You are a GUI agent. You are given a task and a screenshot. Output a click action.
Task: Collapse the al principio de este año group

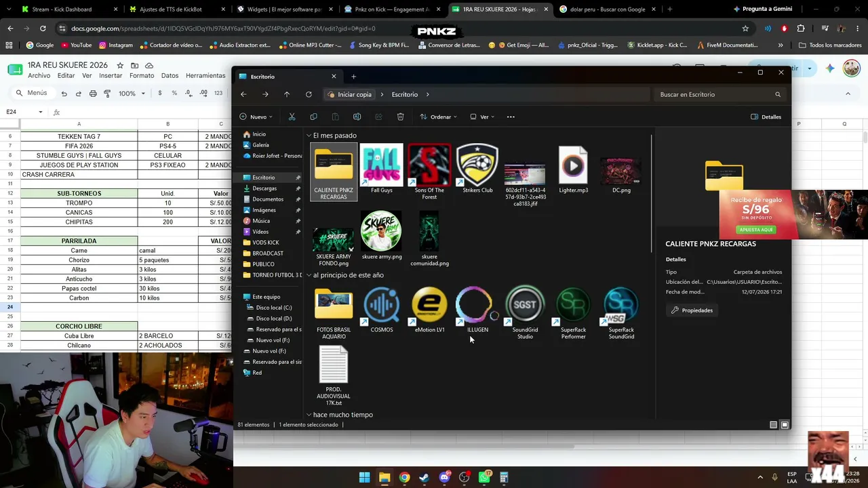tap(309, 275)
